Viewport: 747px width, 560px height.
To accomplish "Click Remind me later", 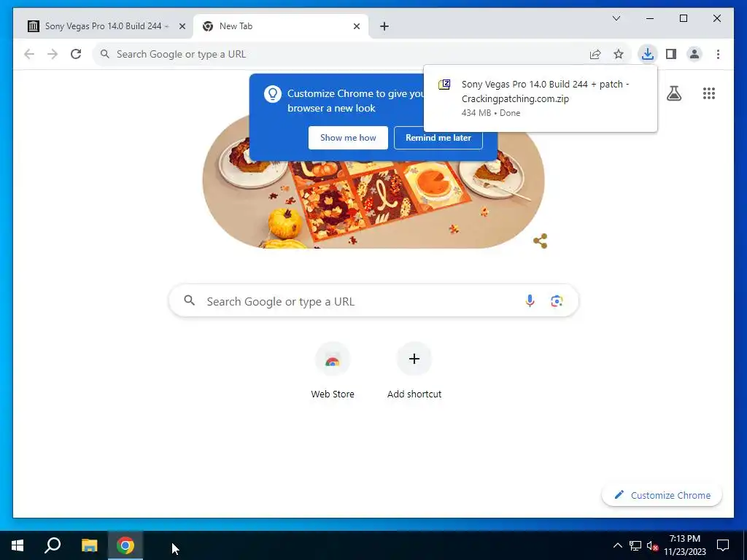I will tap(438, 138).
